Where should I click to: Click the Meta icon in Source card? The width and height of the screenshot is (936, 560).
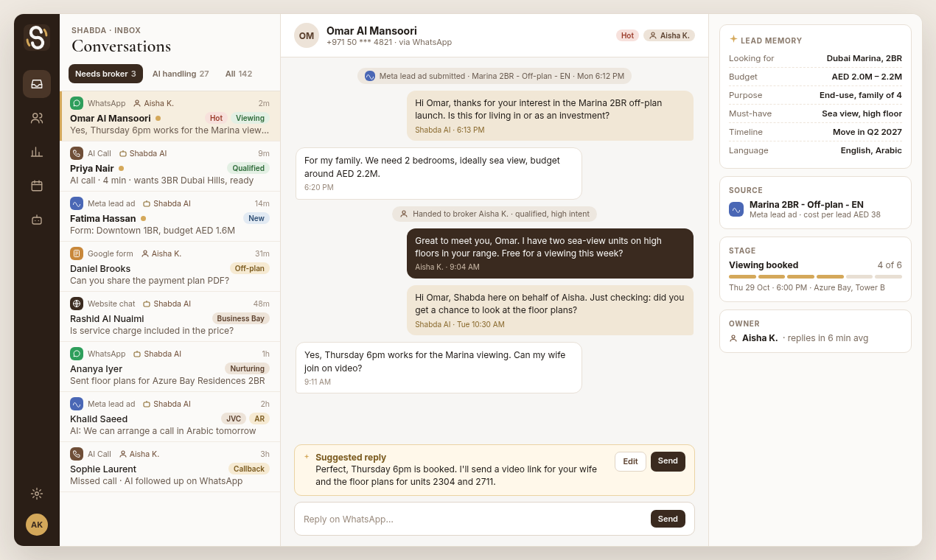[x=736, y=209]
